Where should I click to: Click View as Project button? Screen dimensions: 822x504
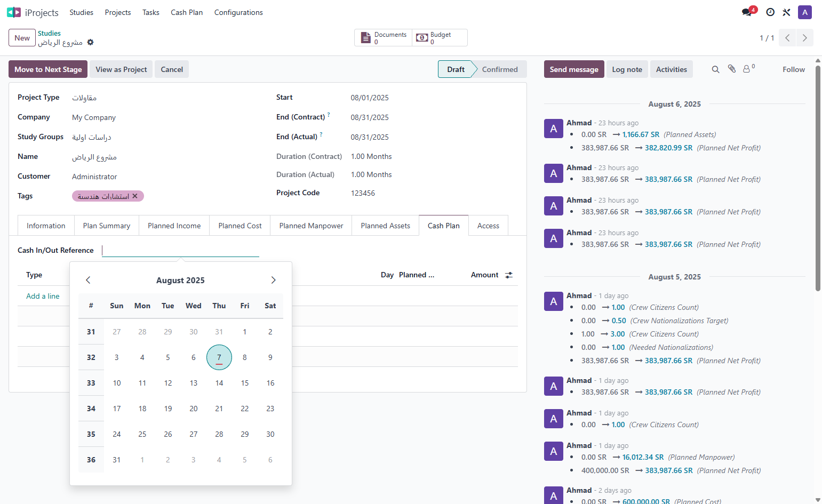121,69
